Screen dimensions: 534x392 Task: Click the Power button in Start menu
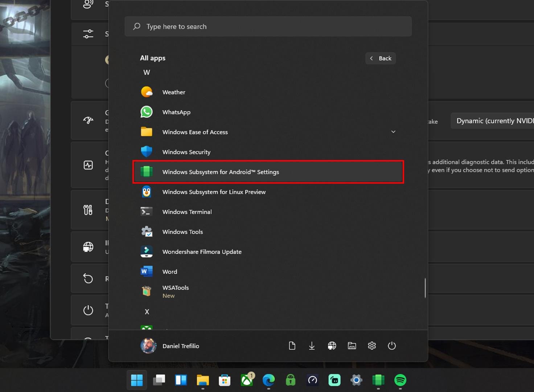(392, 346)
